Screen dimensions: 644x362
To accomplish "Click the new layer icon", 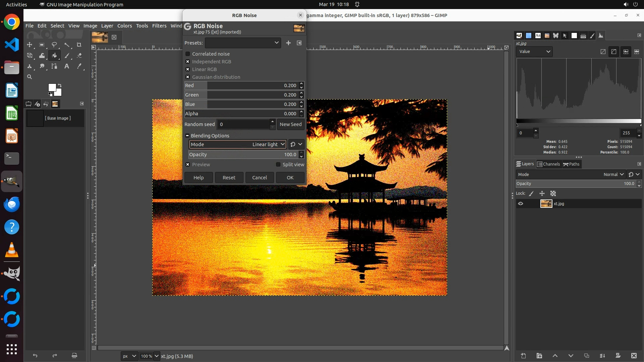I will click(x=523, y=356).
